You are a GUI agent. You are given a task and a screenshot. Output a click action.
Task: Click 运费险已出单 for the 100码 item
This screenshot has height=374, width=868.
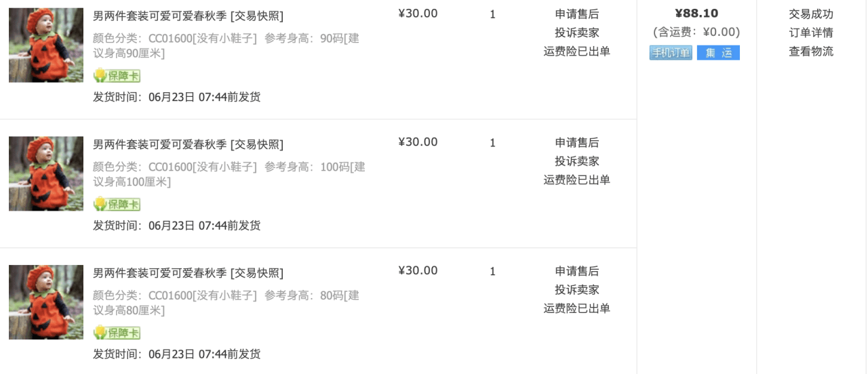click(577, 180)
